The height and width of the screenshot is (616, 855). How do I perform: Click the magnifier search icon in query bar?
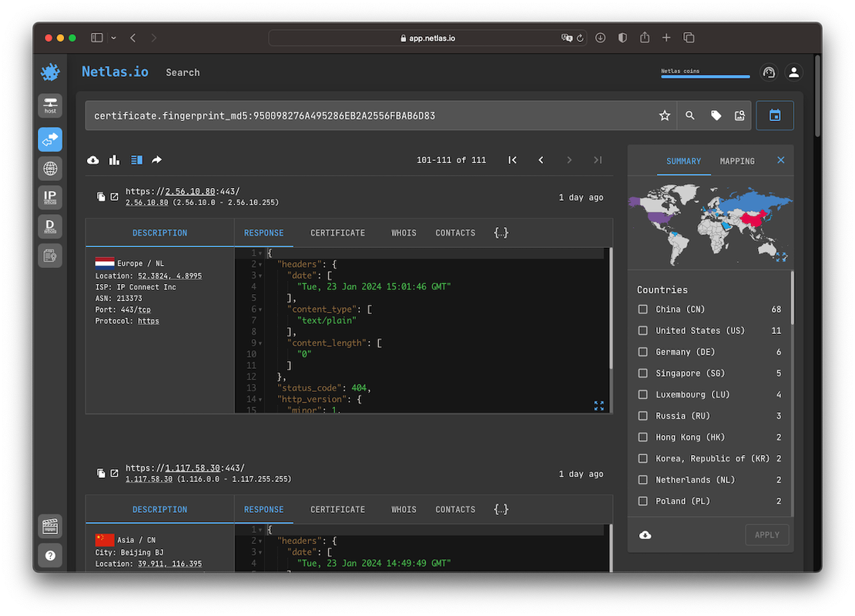coord(690,115)
